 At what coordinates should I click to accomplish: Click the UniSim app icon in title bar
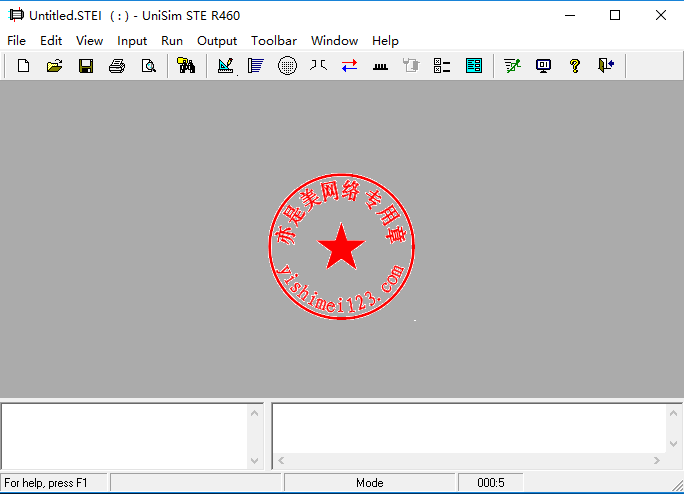pos(16,15)
